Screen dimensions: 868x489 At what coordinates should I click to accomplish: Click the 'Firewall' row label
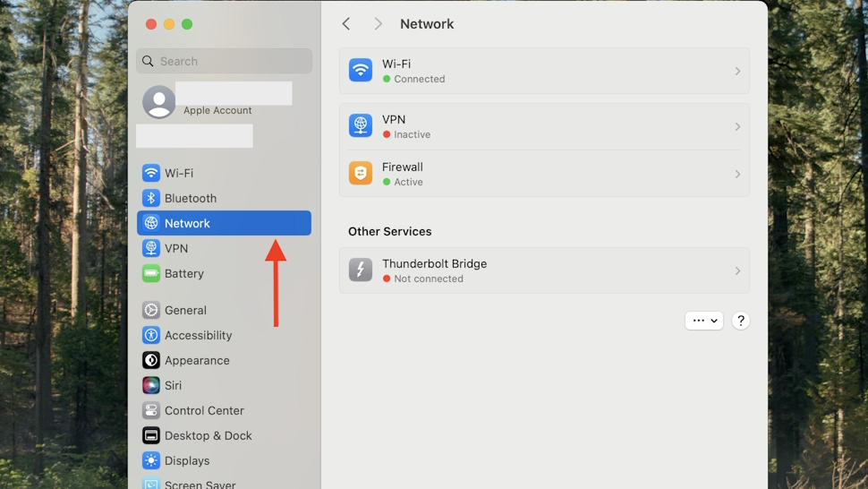tap(403, 167)
